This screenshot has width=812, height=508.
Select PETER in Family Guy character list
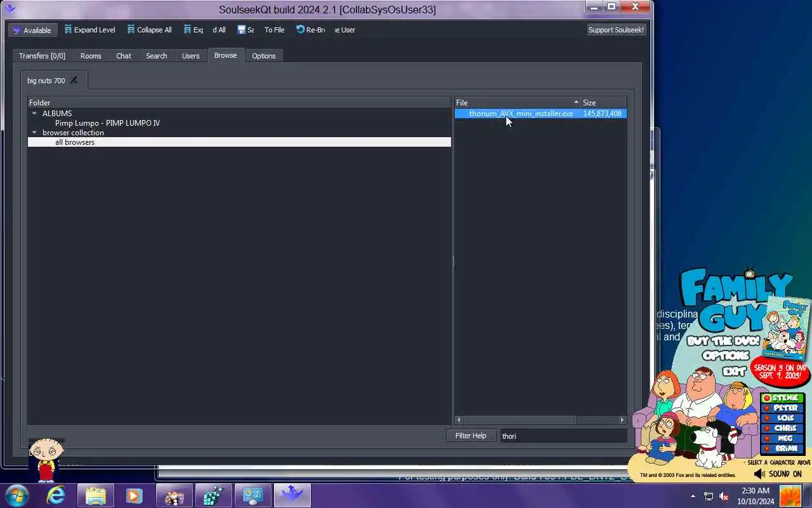pyautogui.click(x=782, y=408)
